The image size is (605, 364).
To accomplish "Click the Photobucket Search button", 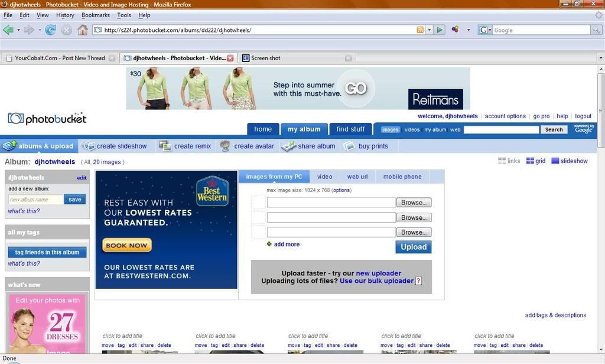I will coord(554,129).
